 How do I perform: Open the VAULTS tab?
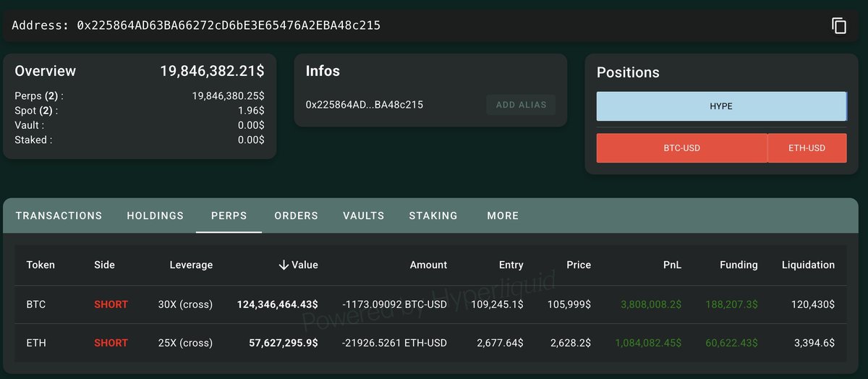point(364,216)
